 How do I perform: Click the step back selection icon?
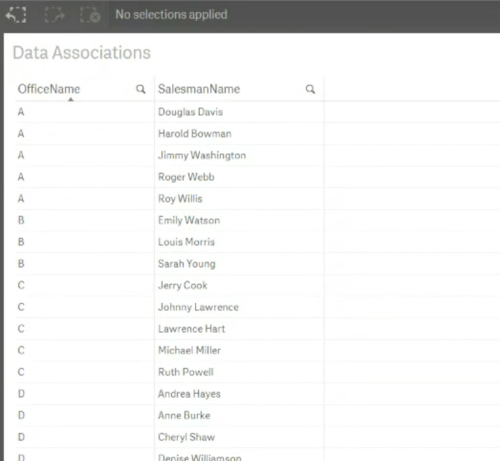16,15
